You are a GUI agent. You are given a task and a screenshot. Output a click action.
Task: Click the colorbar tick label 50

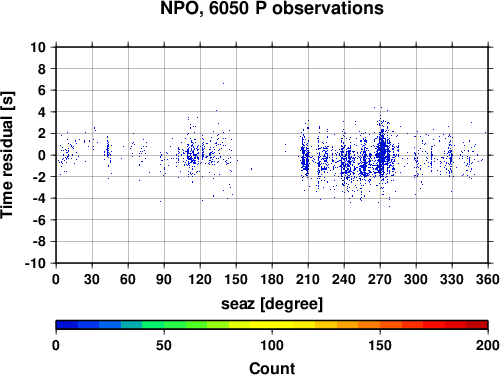pyautogui.click(x=164, y=345)
